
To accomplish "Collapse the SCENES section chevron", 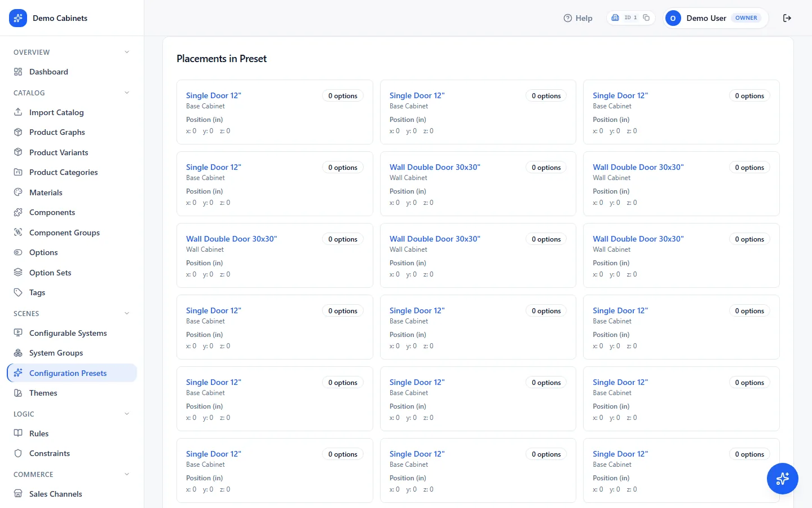I will 127,313.
